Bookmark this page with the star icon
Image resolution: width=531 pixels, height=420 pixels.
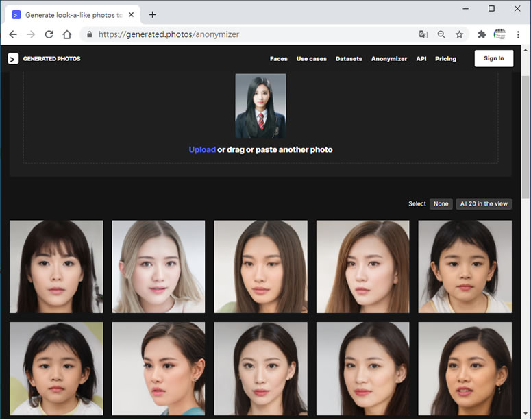[459, 34]
